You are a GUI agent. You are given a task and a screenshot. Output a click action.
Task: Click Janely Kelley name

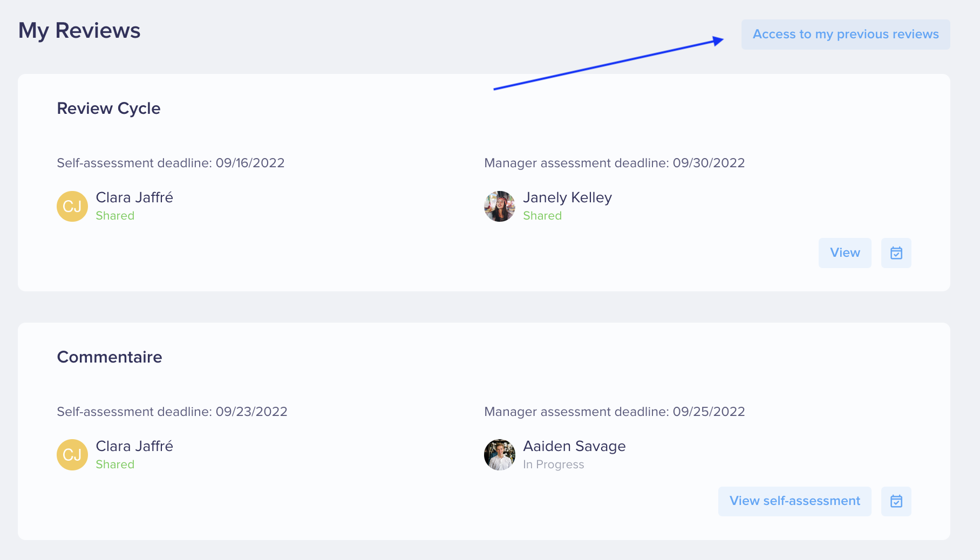(568, 197)
